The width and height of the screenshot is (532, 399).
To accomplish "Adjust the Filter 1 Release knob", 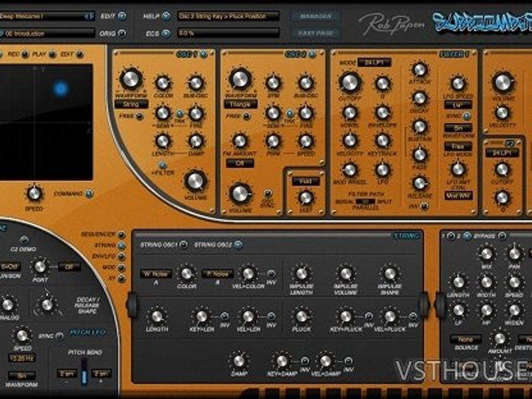I will (x=419, y=183).
